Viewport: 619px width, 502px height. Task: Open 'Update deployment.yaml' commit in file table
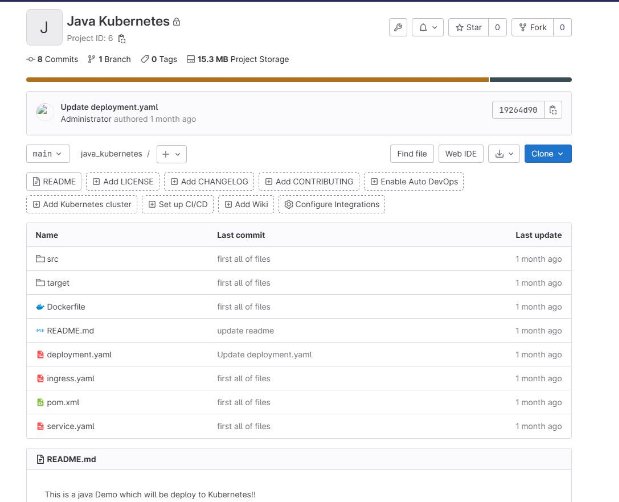tap(264, 355)
